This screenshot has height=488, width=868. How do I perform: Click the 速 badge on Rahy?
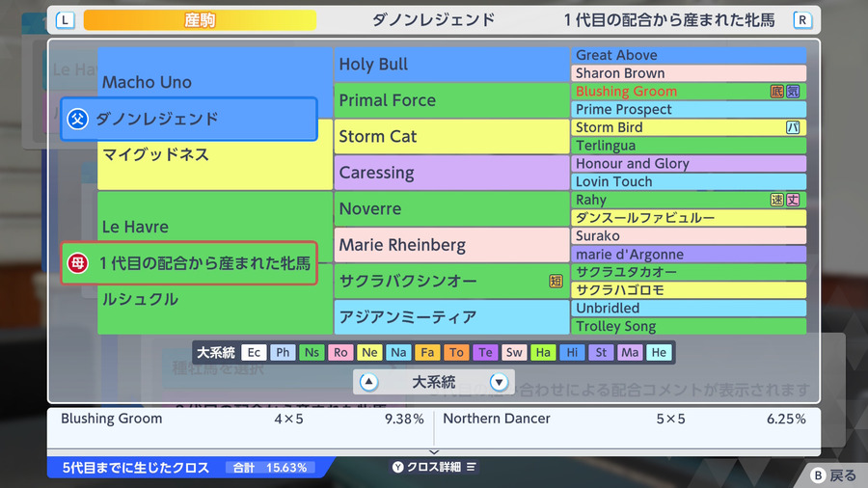pos(777,200)
